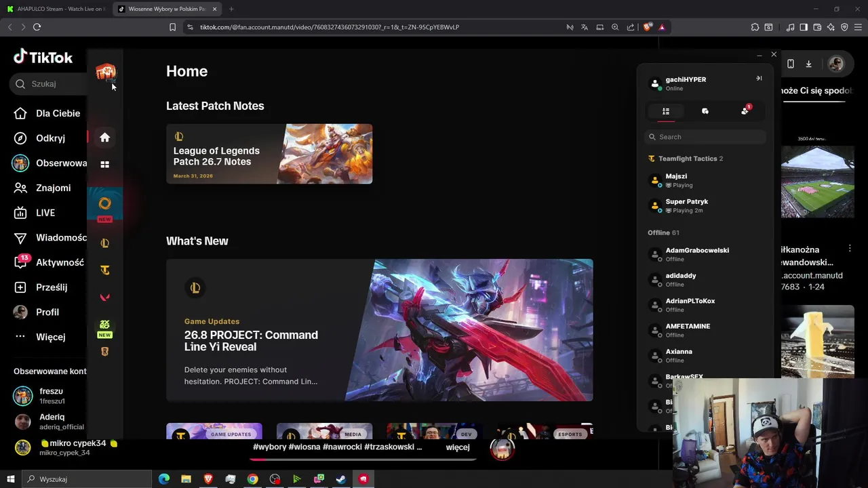Open the League of Legends sidebar icon
The height and width of the screenshot is (488, 868).
104,243
